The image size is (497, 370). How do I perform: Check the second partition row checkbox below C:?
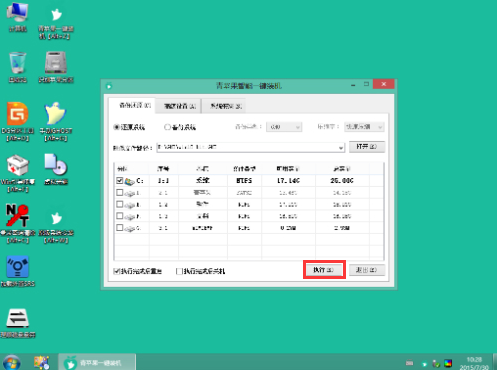click(x=120, y=193)
